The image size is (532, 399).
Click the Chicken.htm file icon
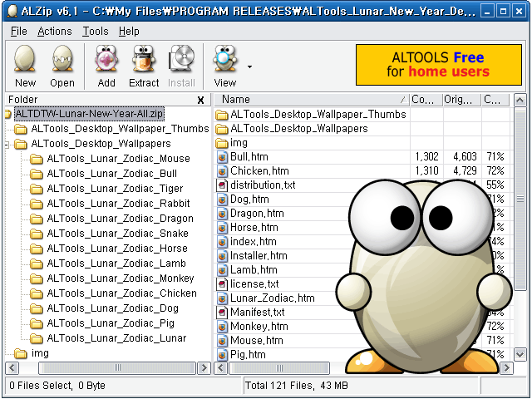click(x=222, y=171)
